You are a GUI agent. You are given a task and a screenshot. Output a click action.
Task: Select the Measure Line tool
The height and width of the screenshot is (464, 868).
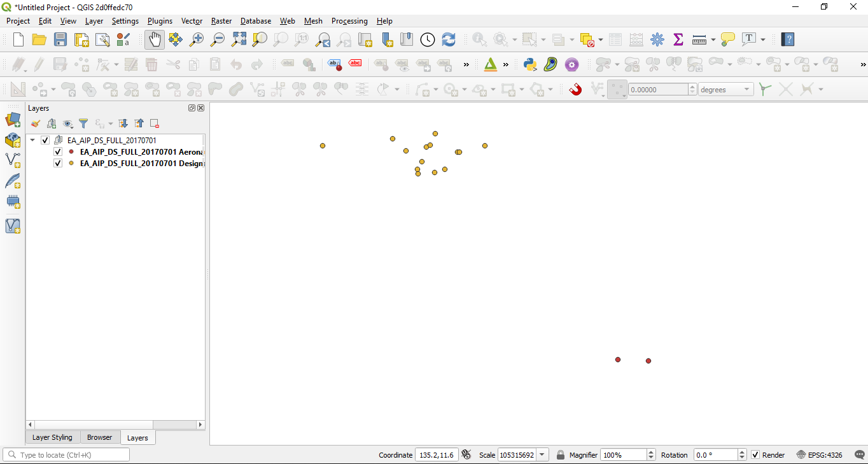tap(699, 39)
